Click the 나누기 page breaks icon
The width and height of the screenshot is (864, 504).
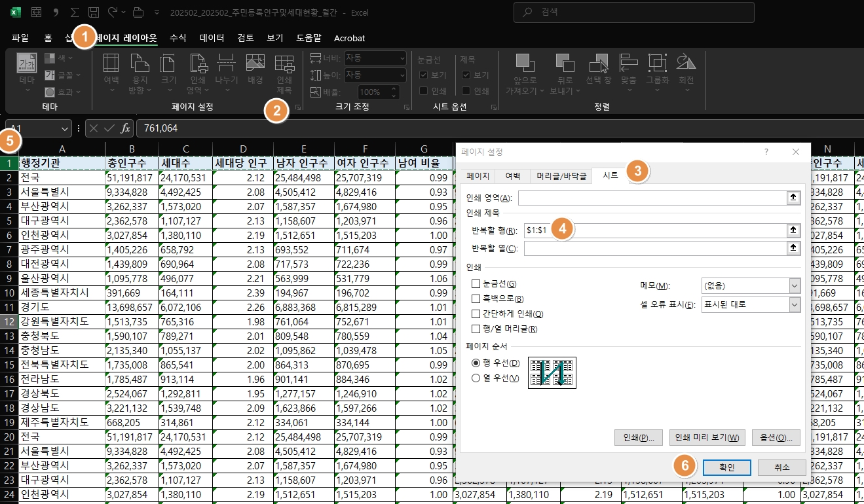226,63
